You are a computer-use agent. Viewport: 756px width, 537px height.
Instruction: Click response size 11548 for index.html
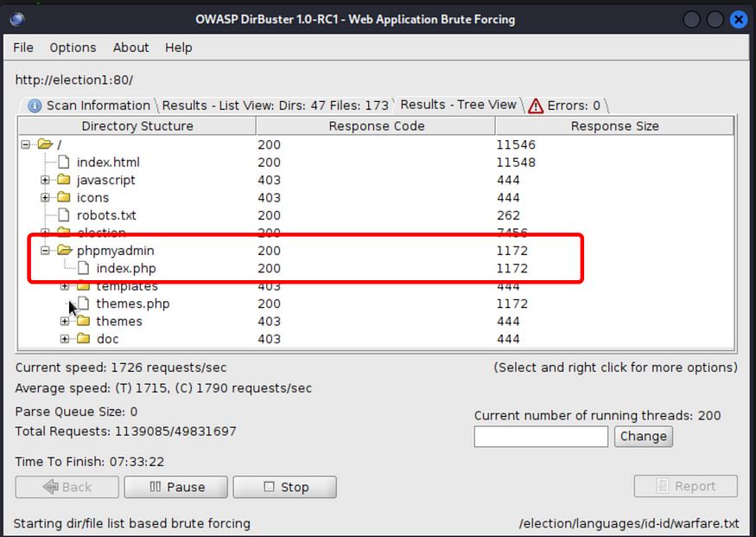click(516, 162)
